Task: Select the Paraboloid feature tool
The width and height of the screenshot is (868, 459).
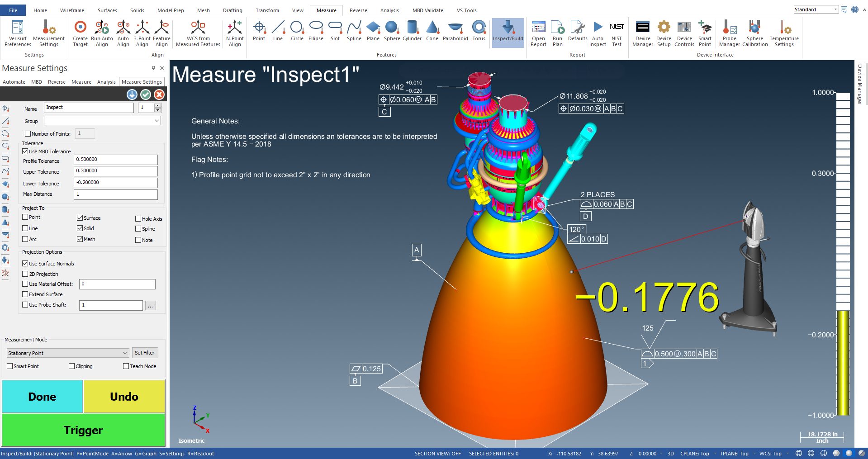Action: click(x=455, y=32)
